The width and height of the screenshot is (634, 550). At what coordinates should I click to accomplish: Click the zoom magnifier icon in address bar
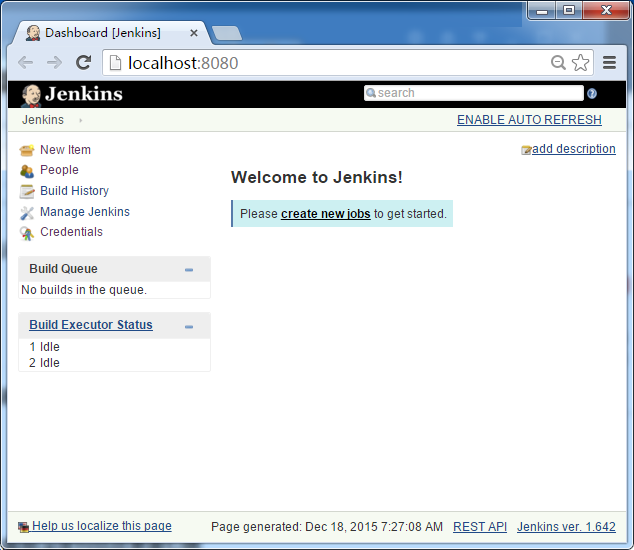(x=558, y=63)
